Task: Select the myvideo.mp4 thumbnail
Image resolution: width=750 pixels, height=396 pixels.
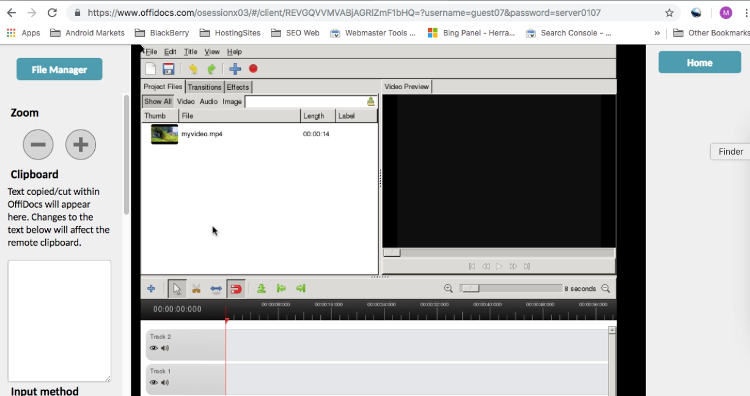Action: (x=164, y=134)
